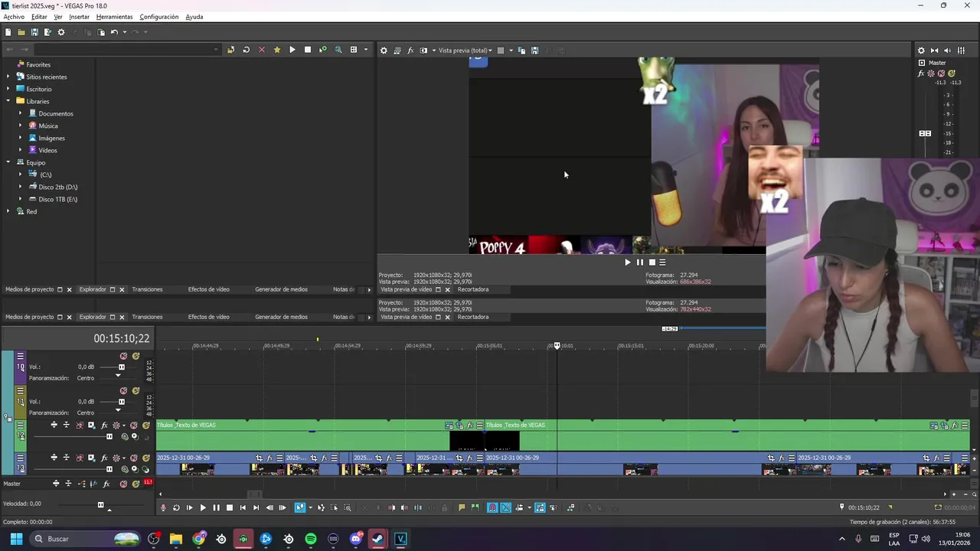Open the Explorer views dropdown arrow
This screenshot has height=551, width=980.
[x=365, y=50]
